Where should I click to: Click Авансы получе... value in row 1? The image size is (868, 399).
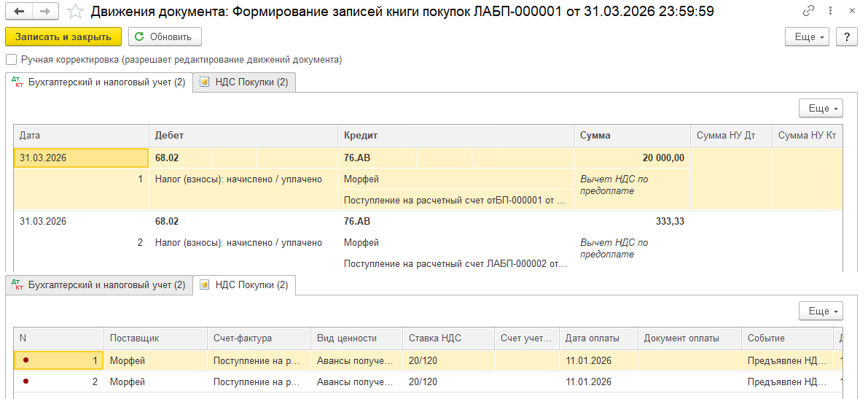[356, 361]
